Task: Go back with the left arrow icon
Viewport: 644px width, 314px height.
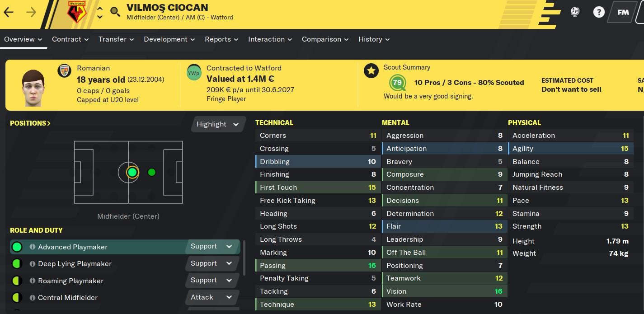Action: (x=9, y=12)
